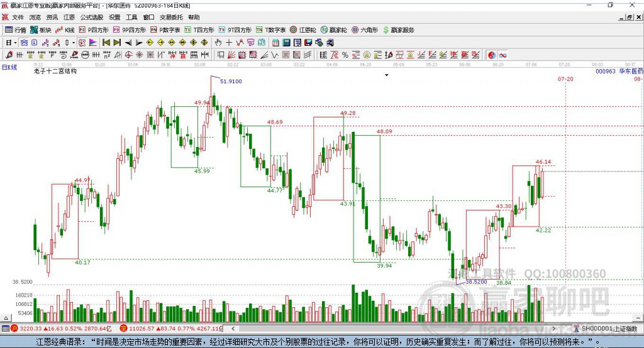Click the 日K线 label
This screenshot has width=644, height=348.
[9, 67]
